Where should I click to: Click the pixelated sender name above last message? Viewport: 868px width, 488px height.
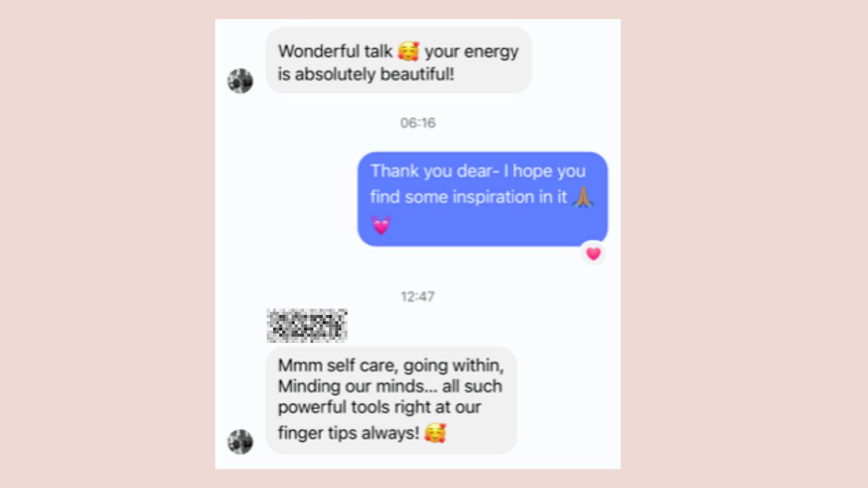coord(307,325)
